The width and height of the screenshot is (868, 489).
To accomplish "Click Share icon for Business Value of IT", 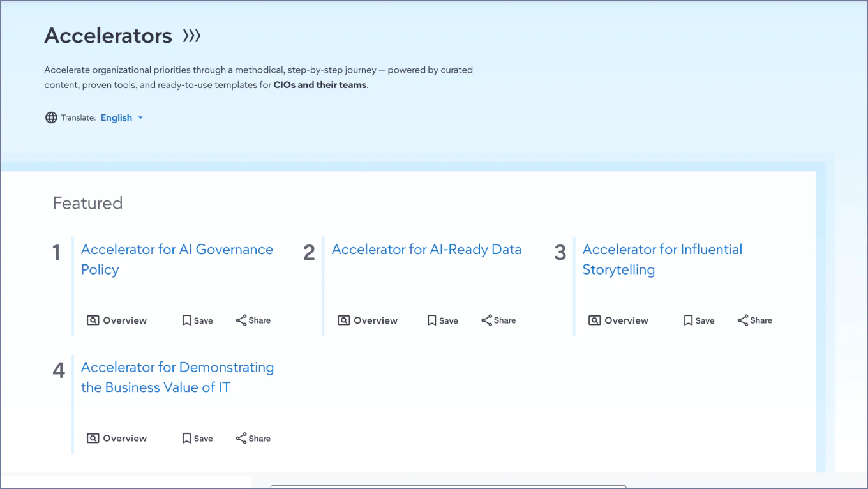I will (x=241, y=439).
